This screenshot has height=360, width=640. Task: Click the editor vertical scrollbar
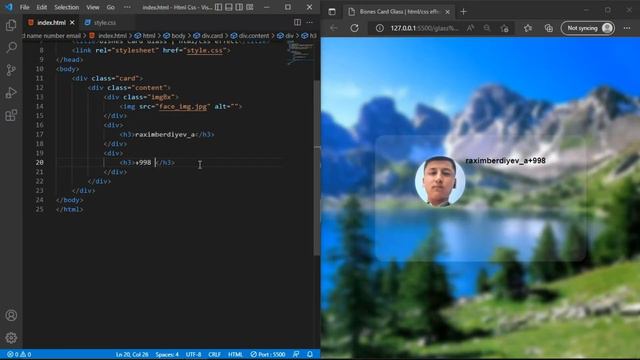[x=317, y=167]
